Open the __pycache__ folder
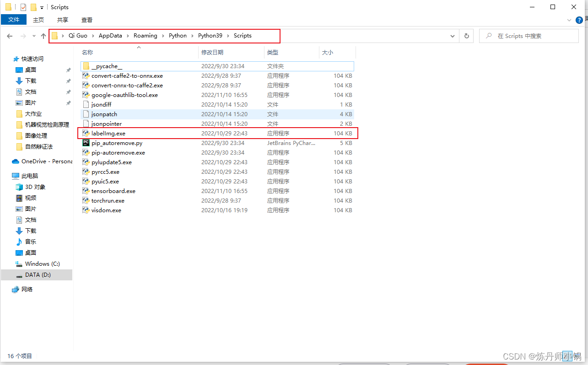The width and height of the screenshot is (588, 365). [106, 66]
